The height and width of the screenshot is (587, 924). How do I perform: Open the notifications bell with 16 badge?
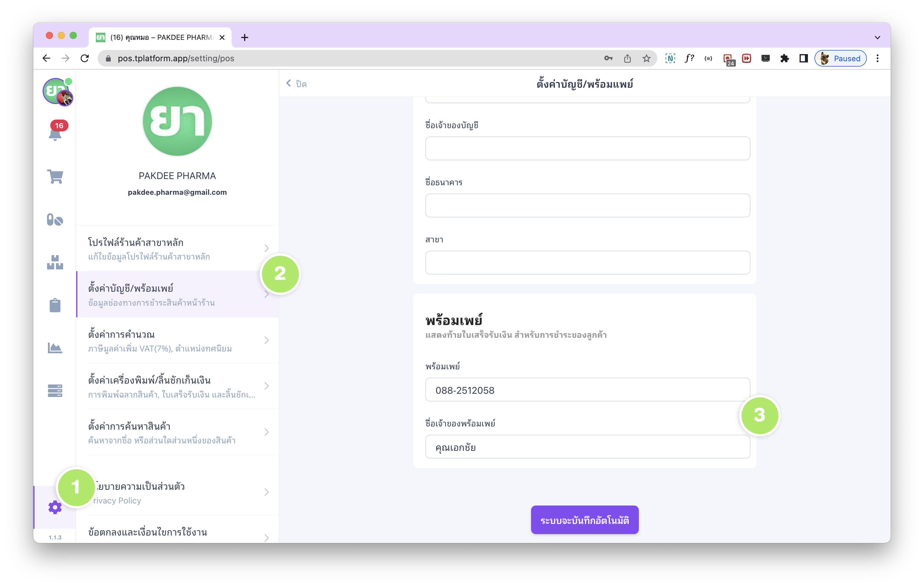(x=56, y=131)
